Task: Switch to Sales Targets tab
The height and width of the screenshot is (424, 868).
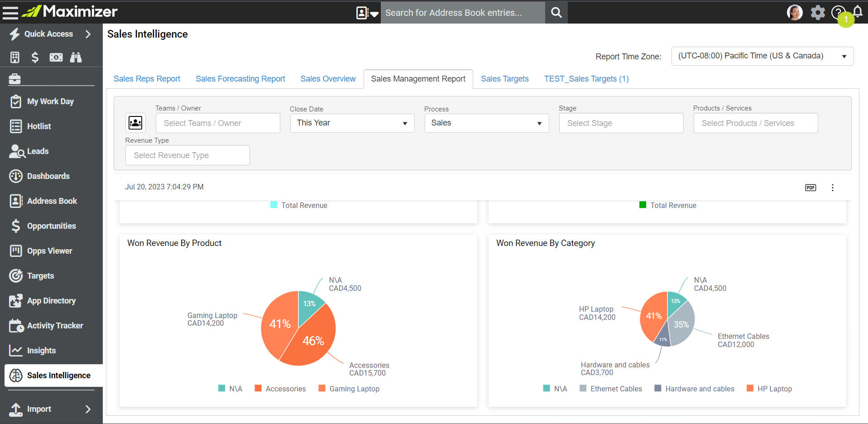Action: tap(505, 79)
